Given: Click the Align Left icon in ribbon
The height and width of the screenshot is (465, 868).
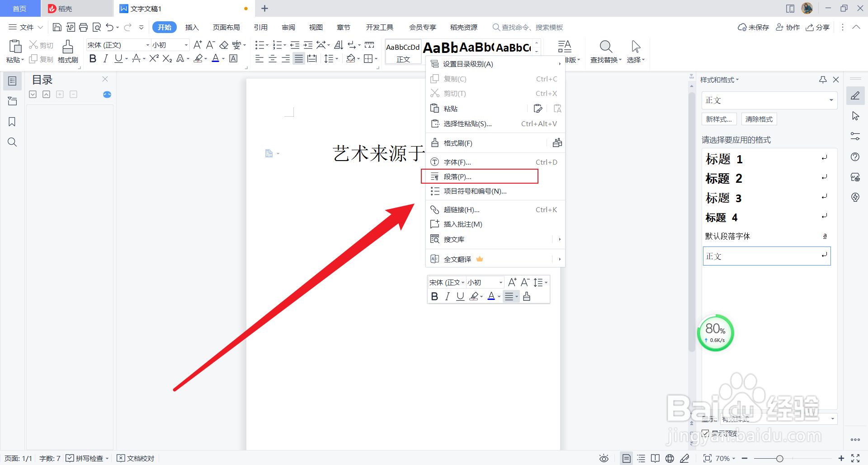Looking at the screenshot, I should point(259,58).
